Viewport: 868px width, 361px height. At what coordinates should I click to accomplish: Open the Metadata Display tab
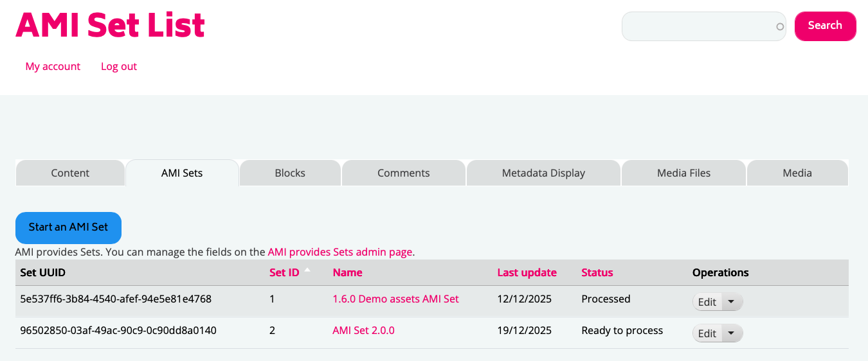click(543, 173)
